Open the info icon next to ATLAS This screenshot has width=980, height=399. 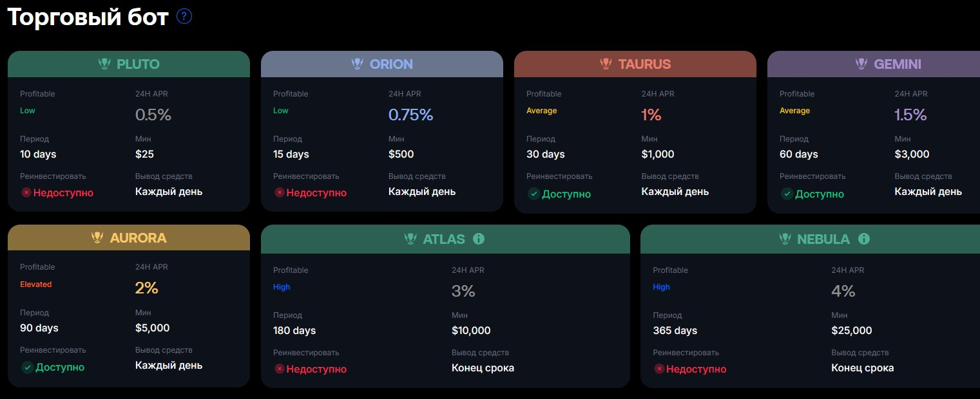click(479, 239)
